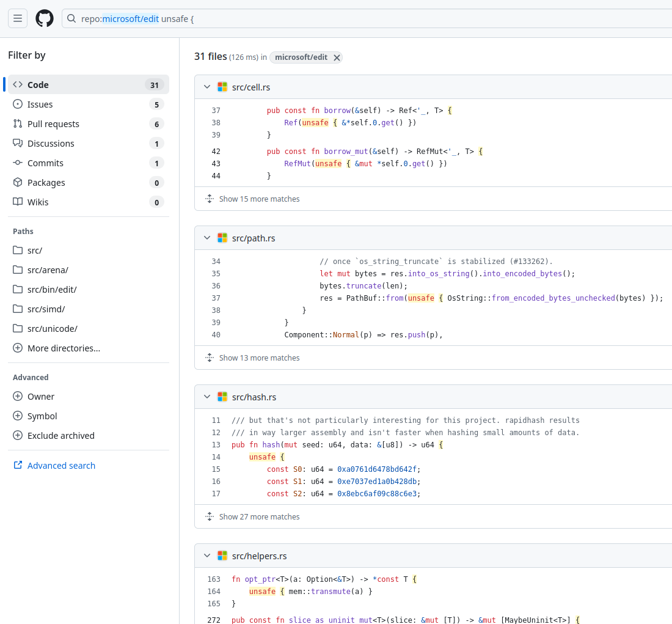Click the external link icon for Advanced search

tap(18, 465)
